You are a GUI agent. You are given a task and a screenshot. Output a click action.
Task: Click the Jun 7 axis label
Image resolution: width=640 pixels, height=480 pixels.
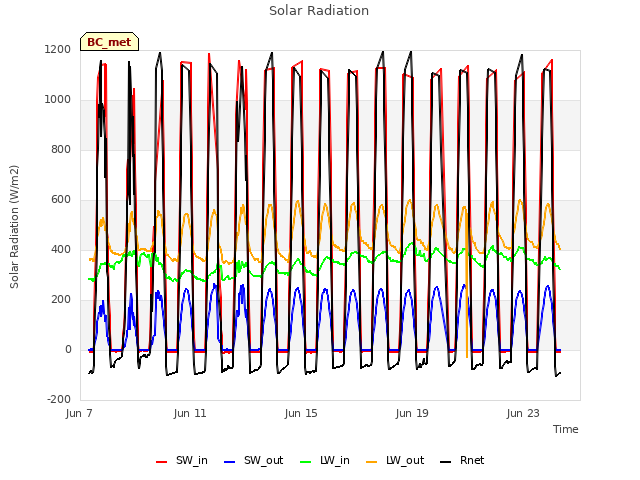(79, 413)
